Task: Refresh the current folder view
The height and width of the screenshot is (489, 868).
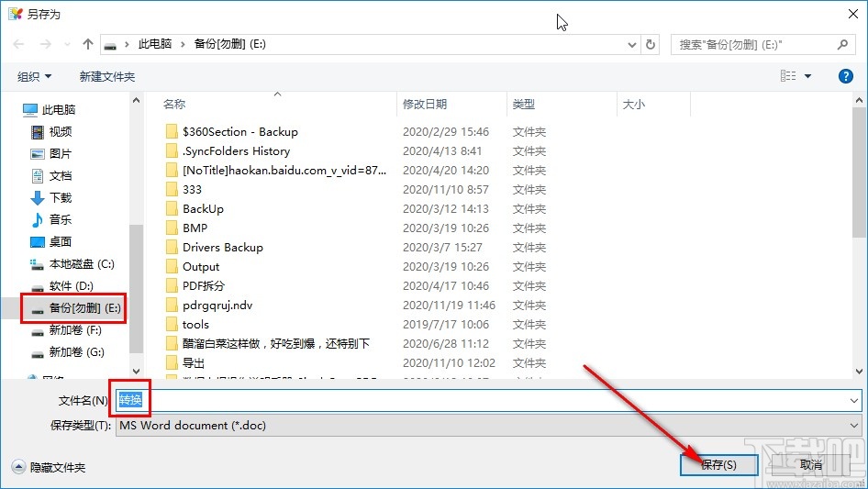Action: [651, 44]
